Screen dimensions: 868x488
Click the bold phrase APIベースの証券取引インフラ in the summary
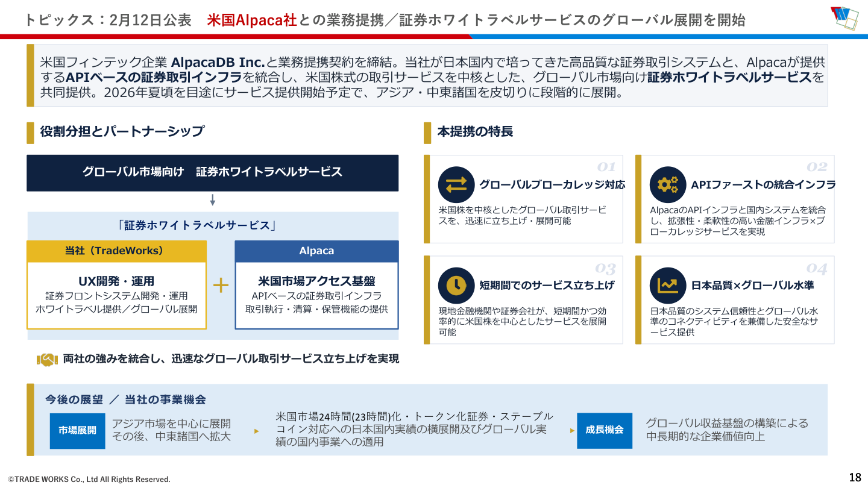point(154,77)
